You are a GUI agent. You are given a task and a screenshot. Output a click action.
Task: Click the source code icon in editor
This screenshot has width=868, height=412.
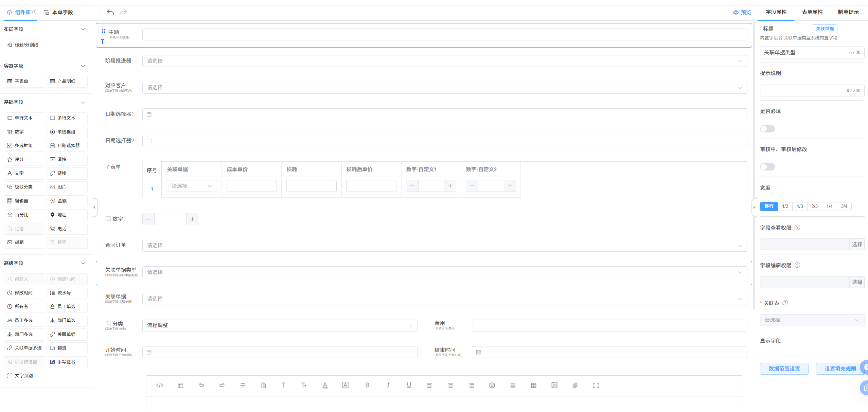pyautogui.click(x=160, y=385)
